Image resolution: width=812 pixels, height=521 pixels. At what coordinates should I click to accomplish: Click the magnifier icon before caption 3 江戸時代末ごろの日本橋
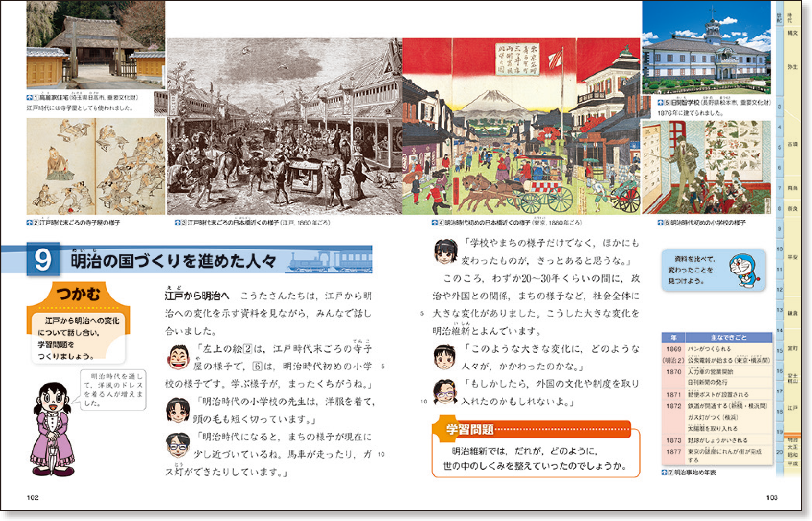(177, 223)
